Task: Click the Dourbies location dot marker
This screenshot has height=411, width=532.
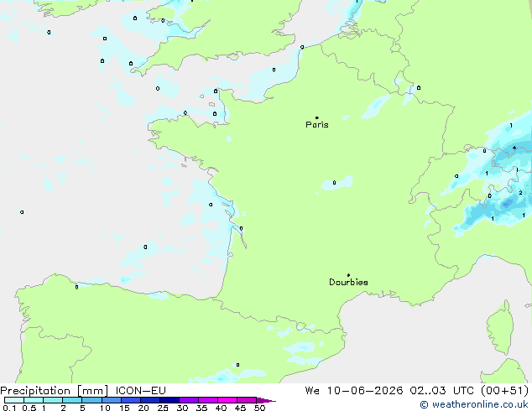Action: tap(348, 275)
